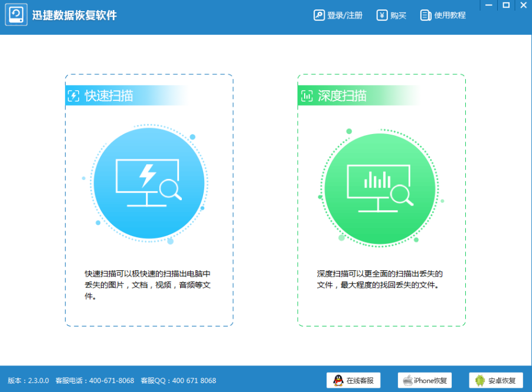The width and height of the screenshot is (532, 392).
Task: Minimize the application window
Action: (x=488, y=5)
